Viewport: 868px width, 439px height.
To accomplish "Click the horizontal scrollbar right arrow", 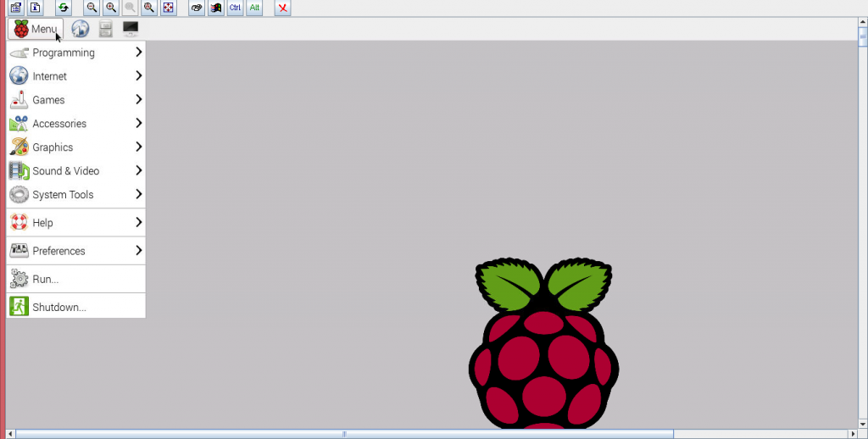I will pyautogui.click(x=853, y=434).
